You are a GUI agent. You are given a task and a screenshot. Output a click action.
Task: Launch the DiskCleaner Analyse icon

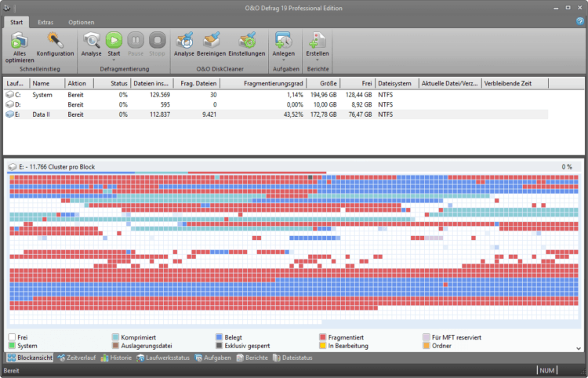click(x=184, y=41)
